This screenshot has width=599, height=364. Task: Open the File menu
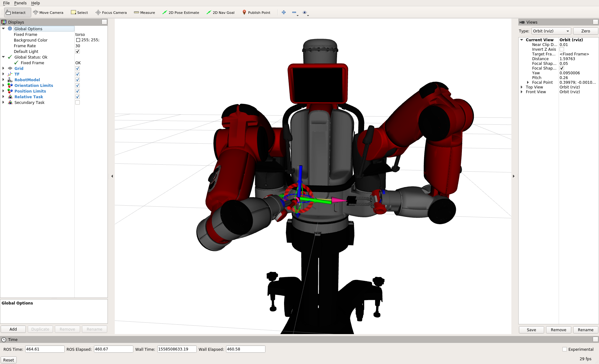pyautogui.click(x=6, y=3)
